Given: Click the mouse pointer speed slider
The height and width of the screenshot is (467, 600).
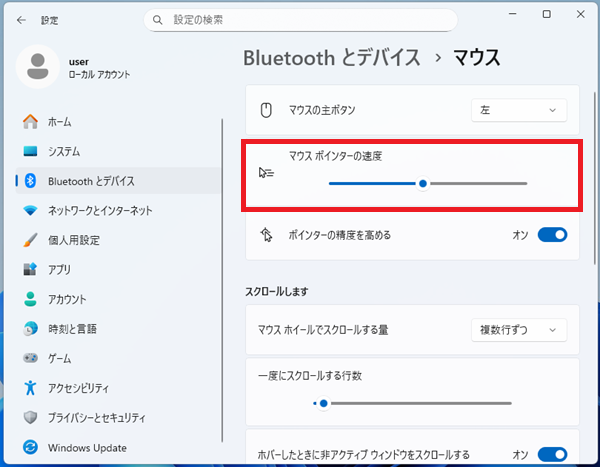Looking at the screenshot, I should [424, 184].
